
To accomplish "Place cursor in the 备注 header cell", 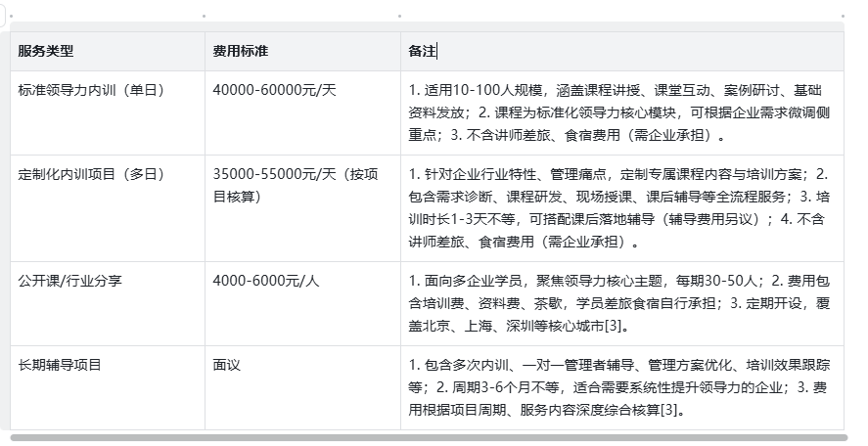I will click(423, 51).
